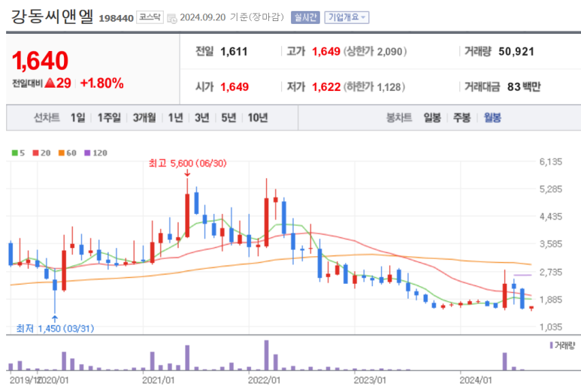Click the 2022/01 x-axis date label

click(x=264, y=380)
